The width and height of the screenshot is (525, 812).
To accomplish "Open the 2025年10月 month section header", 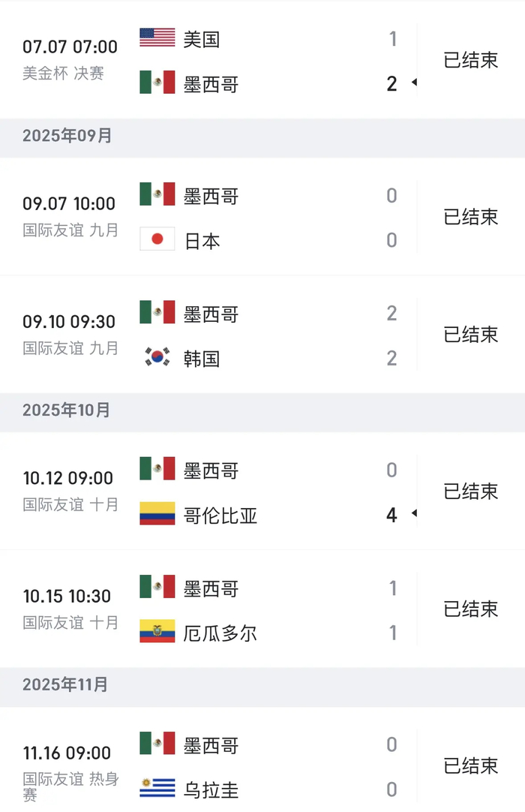I will pos(67,411).
